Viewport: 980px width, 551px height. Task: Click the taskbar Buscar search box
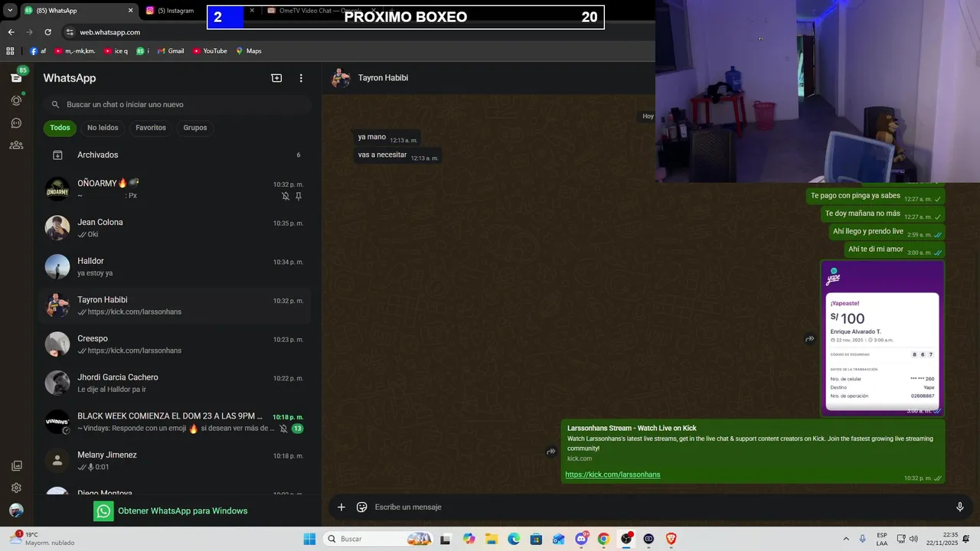pos(378,539)
